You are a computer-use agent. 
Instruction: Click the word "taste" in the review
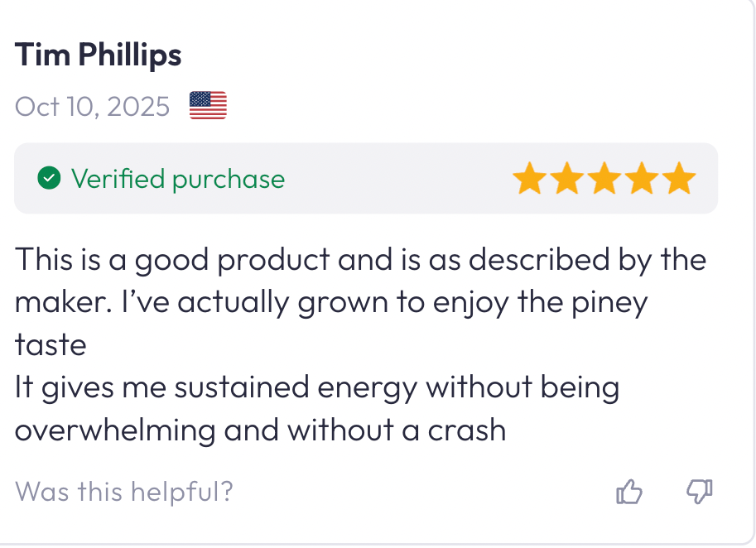tap(51, 345)
